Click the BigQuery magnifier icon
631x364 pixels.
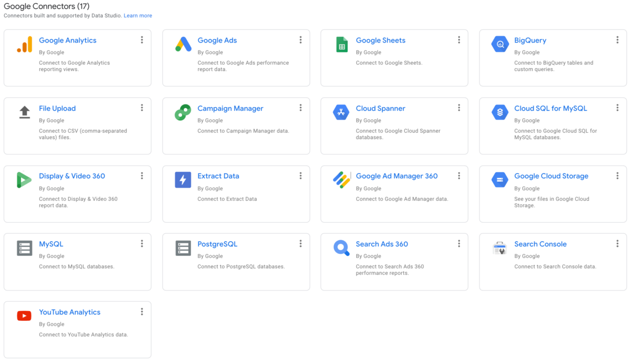[500, 45]
